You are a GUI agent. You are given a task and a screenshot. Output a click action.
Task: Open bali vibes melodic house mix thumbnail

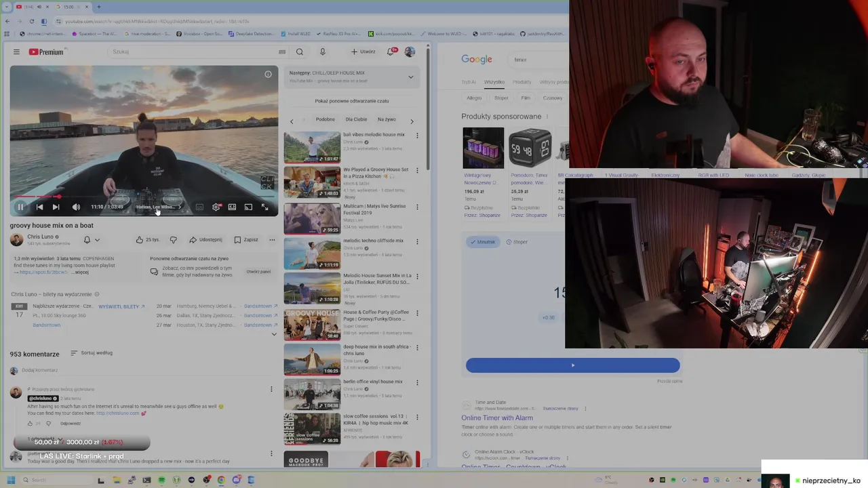(312, 147)
